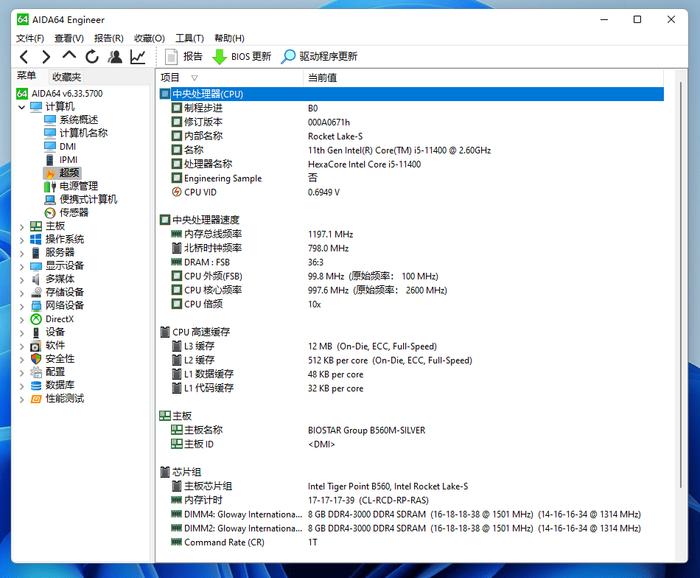Select the 内存计时 row
Image resolution: width=700 pixels, height=578 pixels.
coord(411,500)
